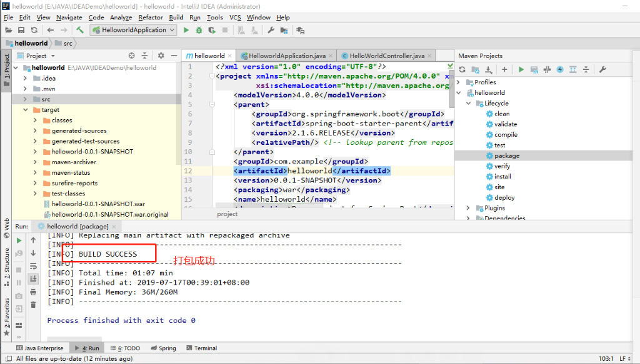
Task: Clear console with the trash icon
Action: (x=34, y=305)
